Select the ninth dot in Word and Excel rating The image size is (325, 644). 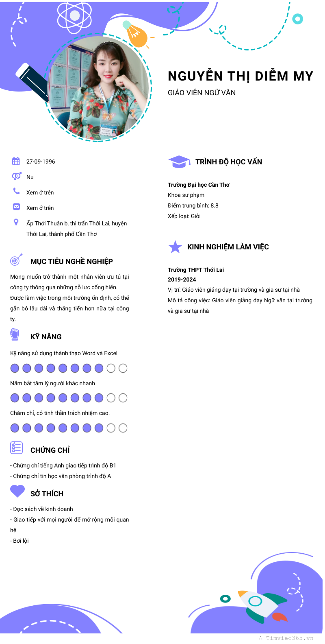(111, 368)
